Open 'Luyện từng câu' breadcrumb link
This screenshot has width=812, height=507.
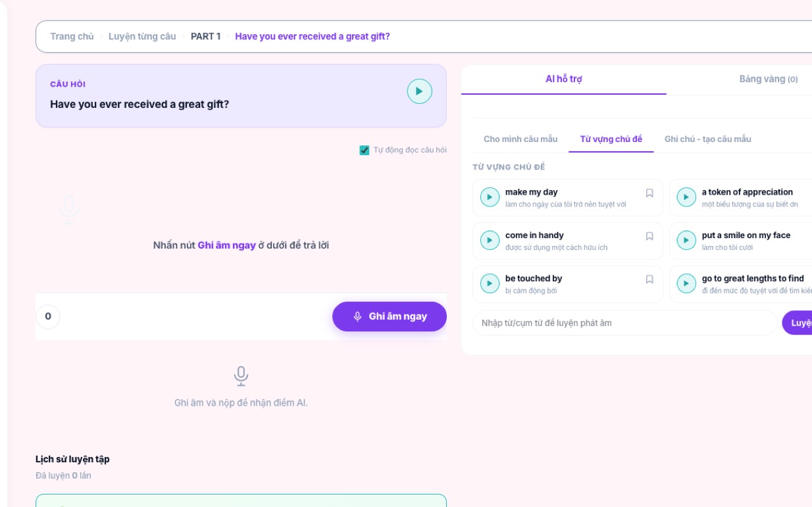click(142, 36)
